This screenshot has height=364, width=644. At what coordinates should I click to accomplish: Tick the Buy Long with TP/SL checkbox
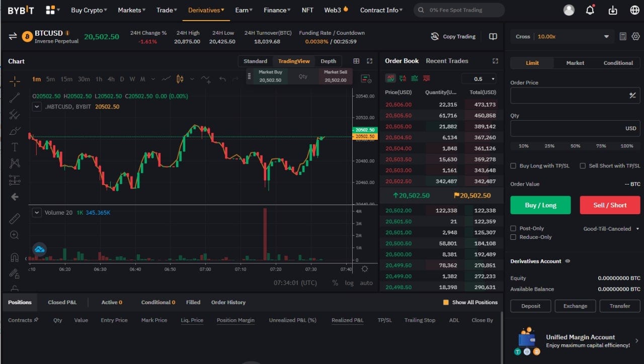click(x=513, y=165)
